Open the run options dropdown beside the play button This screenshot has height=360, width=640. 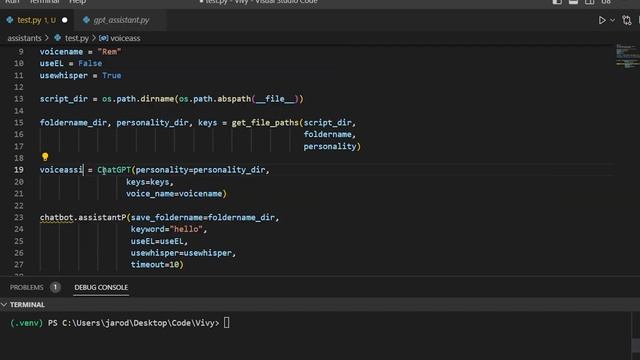click(612, 20)
